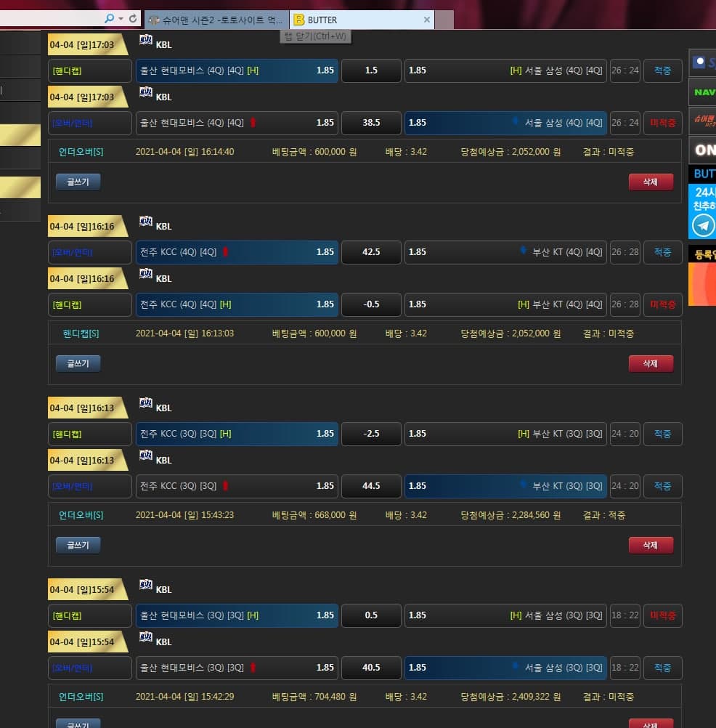Image resolution: width=716 pixels, height=728 pixels.
Task: Click the blue down arrow beside 부산 KT (4Q)
Action: [523, 251]
